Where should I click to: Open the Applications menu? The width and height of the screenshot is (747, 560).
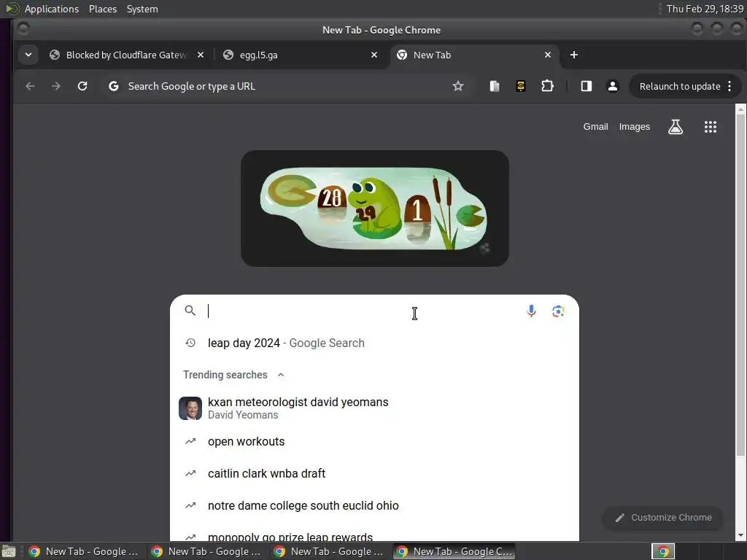pos(52,9)
